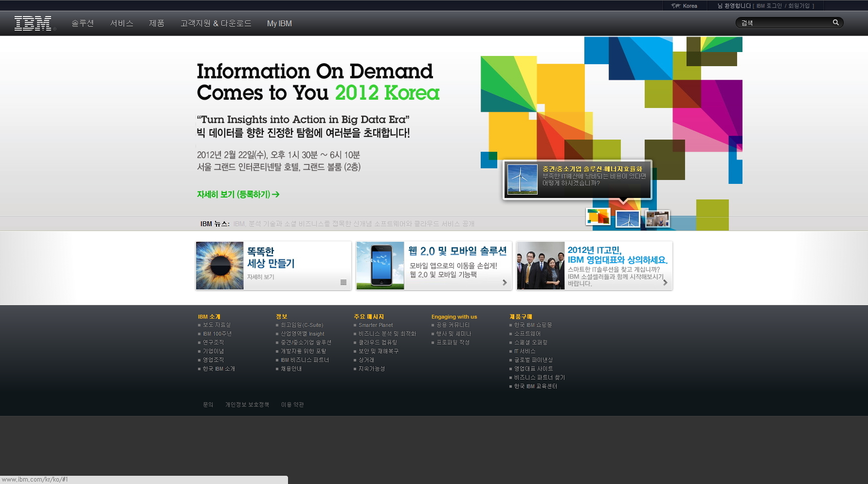The width and height of the screenshot is (868, 484).
Task: Click 개인정보 보호정책 at the page bottom
Action: (247, 405)
